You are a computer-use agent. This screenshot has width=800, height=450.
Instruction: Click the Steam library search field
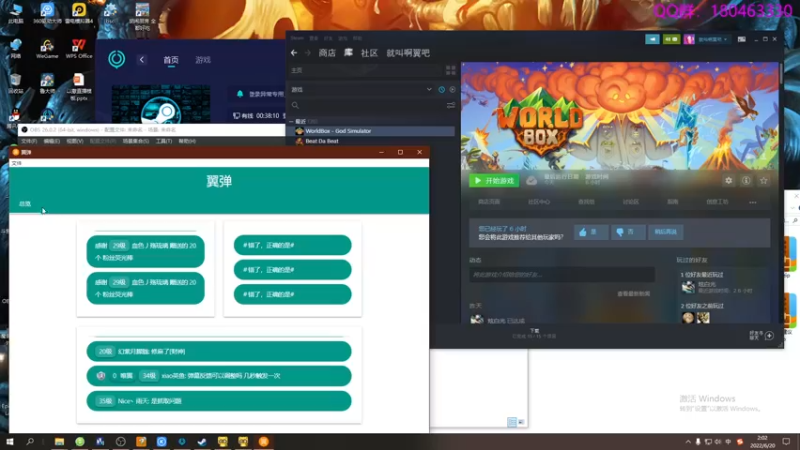coord(366,105)
